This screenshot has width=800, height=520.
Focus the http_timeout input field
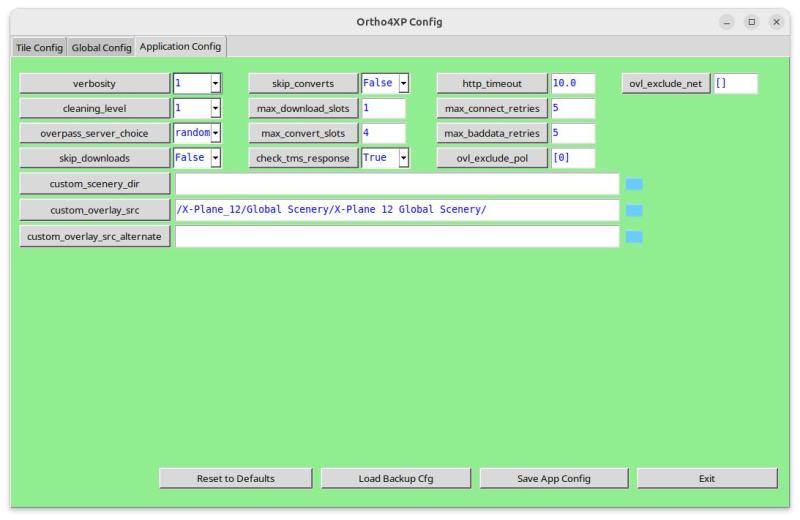(x=573, y=83)
